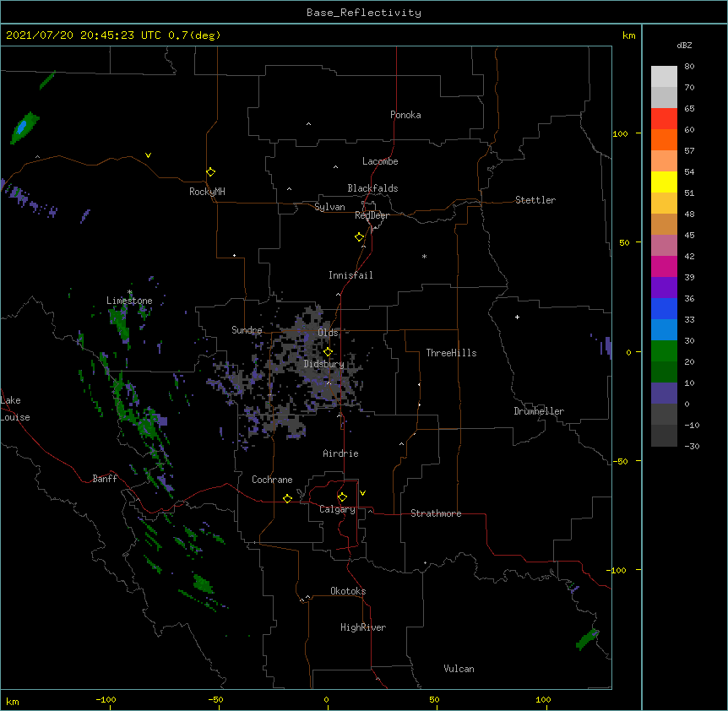Click the blue 33-36 dBZ legend swatch
This screenshot has width=728, height=711.
tap(664, 308)
